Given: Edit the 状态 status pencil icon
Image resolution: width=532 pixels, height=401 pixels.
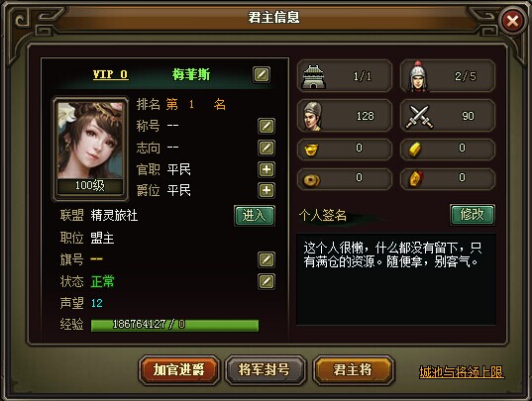Looking at the screenshot, I should pyautogui.click(x=266, y=281).
